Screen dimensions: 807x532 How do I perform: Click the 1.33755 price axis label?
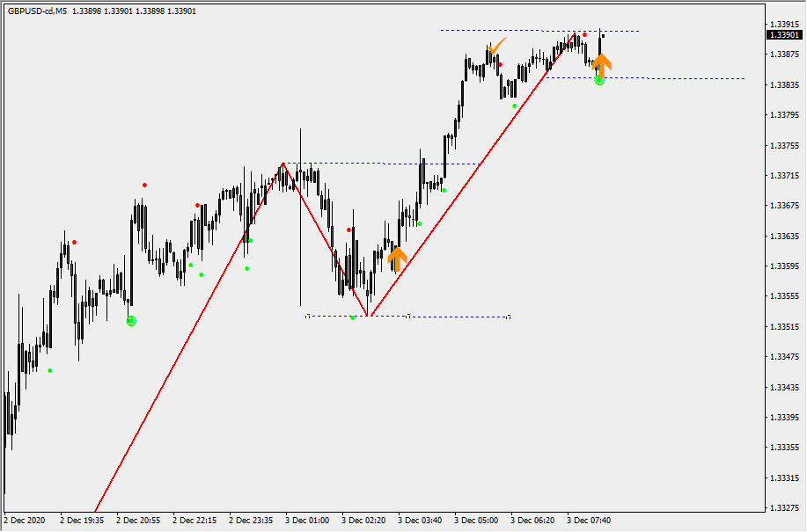tap(782, 145)
